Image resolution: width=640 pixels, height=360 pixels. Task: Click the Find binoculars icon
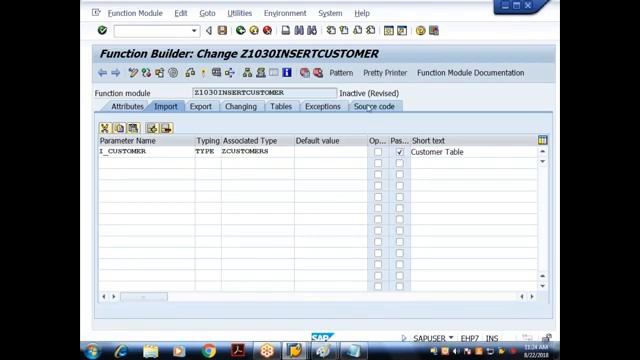(x=299, y=30)
